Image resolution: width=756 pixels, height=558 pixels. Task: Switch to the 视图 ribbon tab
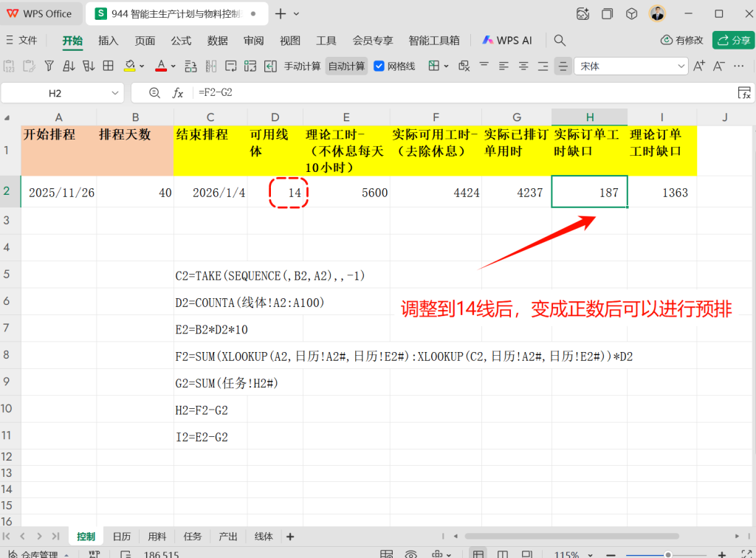click(289, 41)
